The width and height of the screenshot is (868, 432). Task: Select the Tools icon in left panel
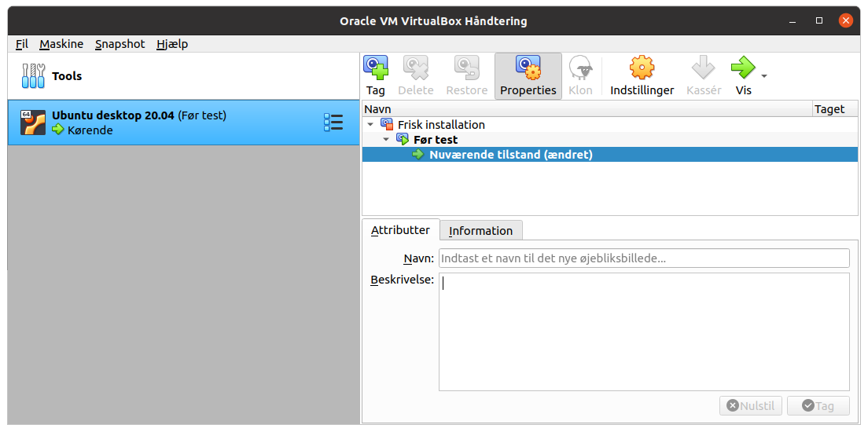pyautogui.click(x=33, y=75)
